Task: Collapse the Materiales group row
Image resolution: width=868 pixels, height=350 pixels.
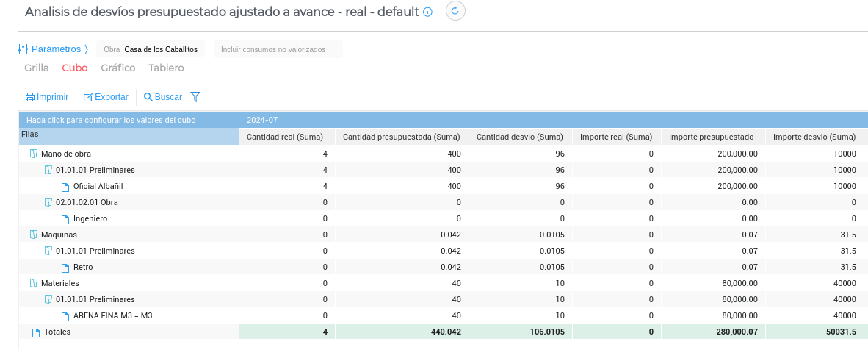Action: [x=33, y=283]
